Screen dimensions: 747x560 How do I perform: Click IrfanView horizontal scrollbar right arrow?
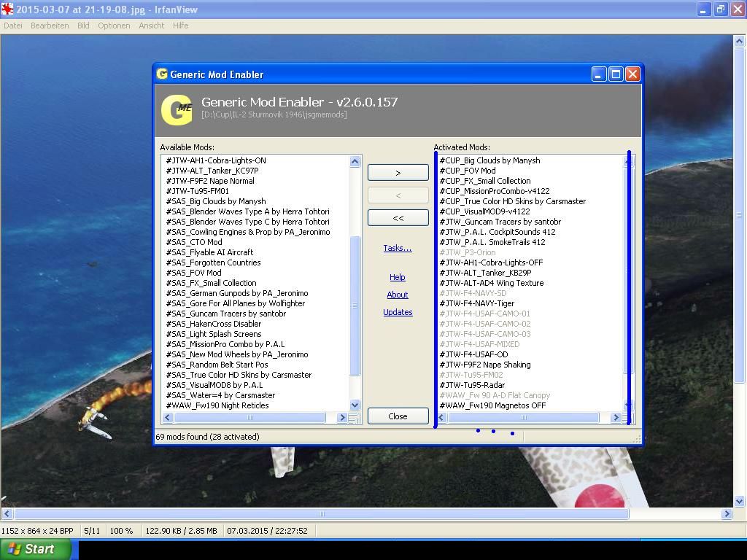pos(727,514)
